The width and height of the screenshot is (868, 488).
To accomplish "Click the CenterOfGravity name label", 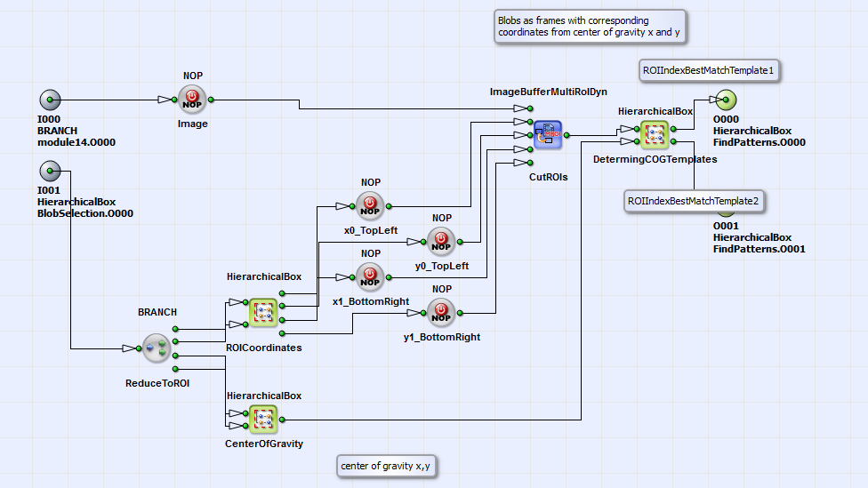I will (x=263, y=444).
